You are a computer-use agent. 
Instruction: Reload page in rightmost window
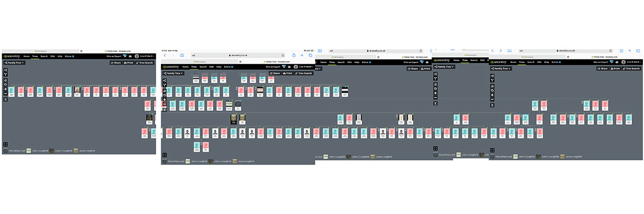click(610, 50)
